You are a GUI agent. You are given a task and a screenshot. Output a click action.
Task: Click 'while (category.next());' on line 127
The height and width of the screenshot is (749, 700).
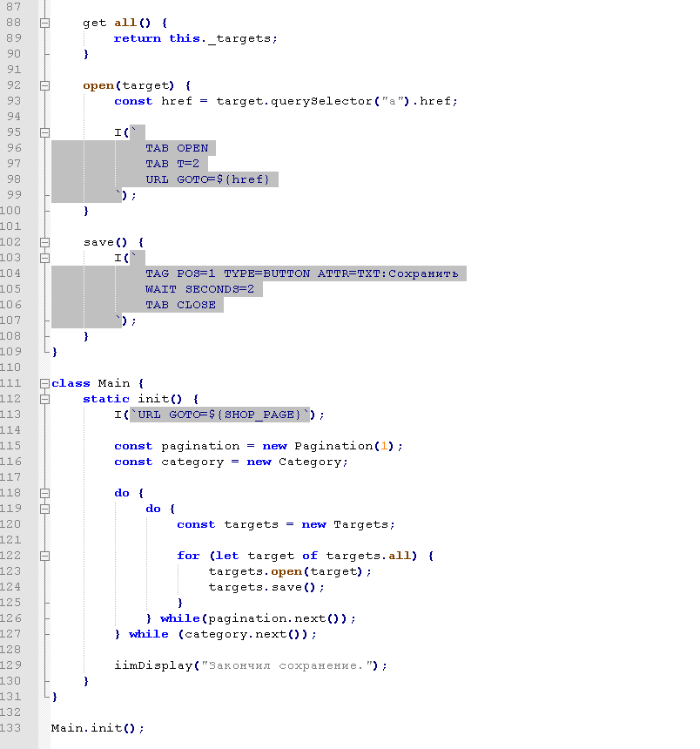[223, 634]
